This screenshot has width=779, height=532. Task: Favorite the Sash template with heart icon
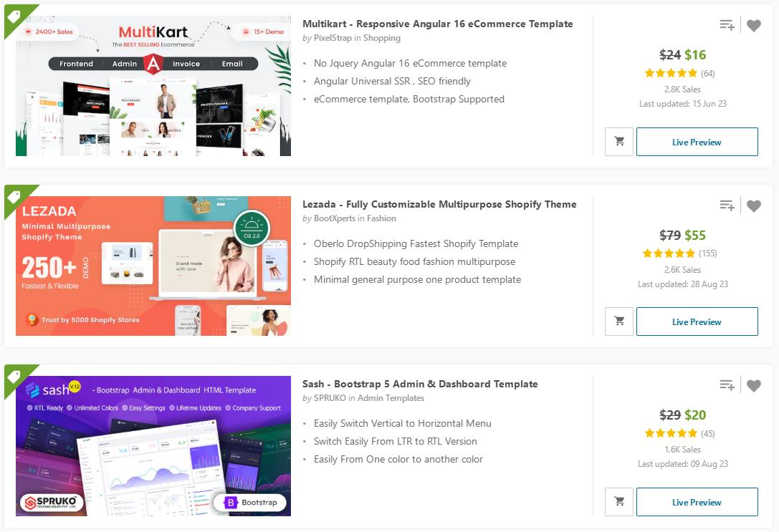tap(754, 385)
